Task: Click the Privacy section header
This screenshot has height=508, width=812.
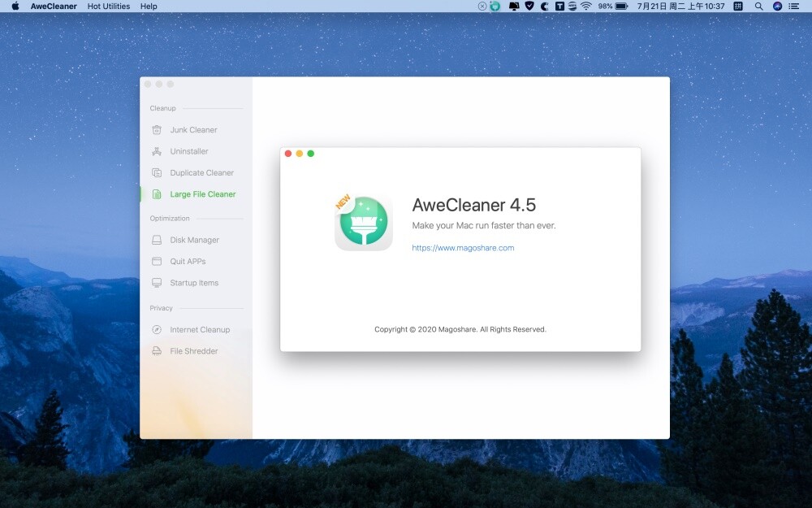Action: pyautogui.click(x=161, y=308)
